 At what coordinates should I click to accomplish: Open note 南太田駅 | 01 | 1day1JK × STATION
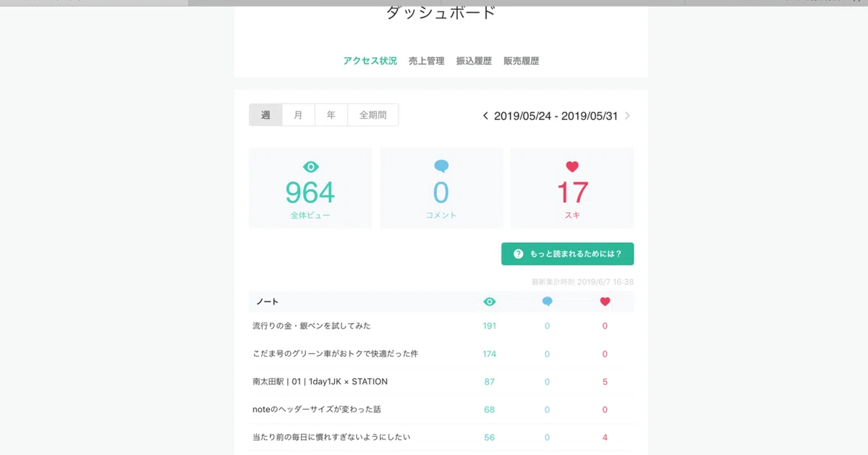coord(320,381)
